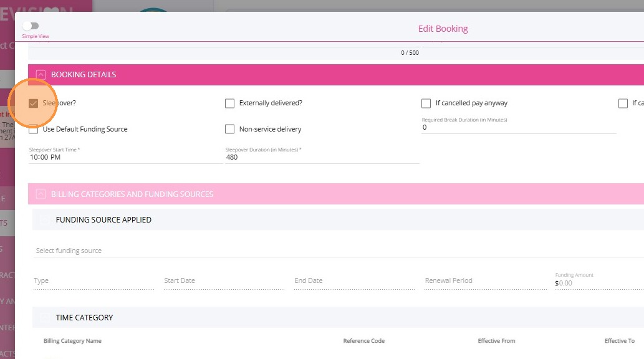This screenshot has height=359, width=644.
Task: Toggle the Funding Source Applied section icon
Action: click(x=45, y=220)
